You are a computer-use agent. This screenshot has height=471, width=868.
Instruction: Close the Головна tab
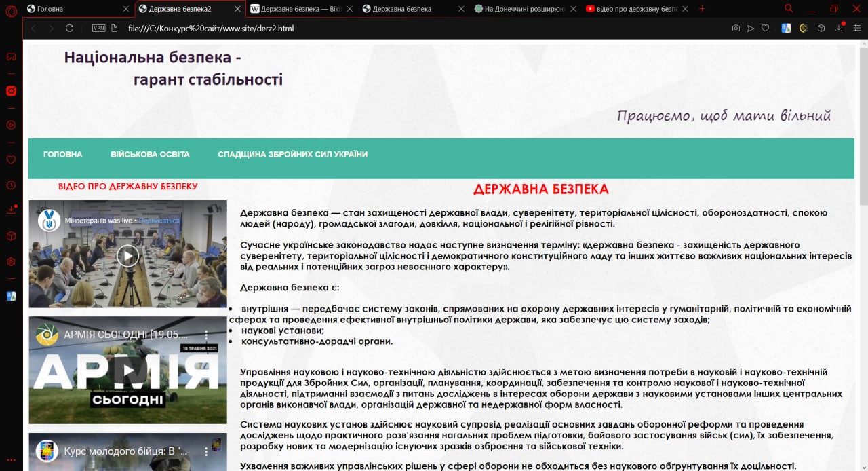(125, 9)
